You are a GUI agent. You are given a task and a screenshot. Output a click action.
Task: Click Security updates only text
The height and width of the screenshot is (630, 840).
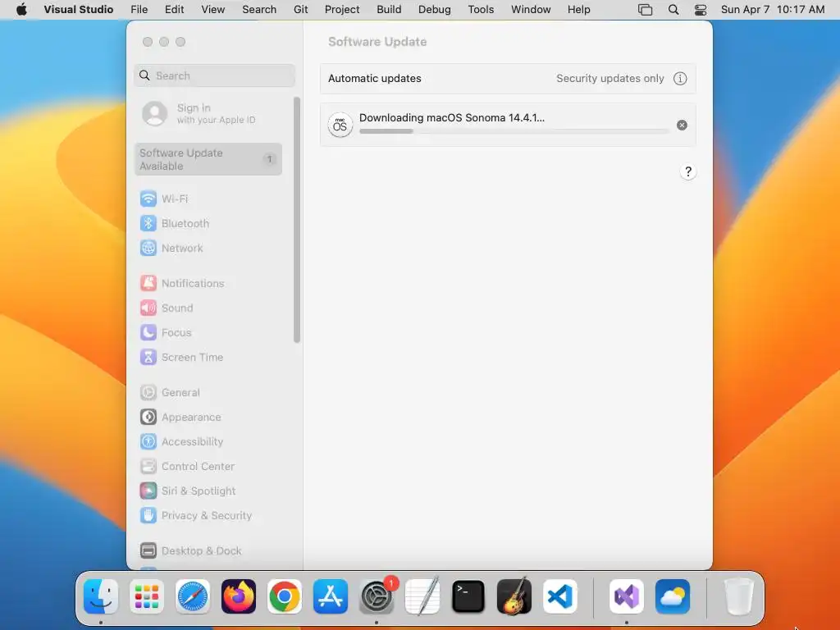pos(610,79)
